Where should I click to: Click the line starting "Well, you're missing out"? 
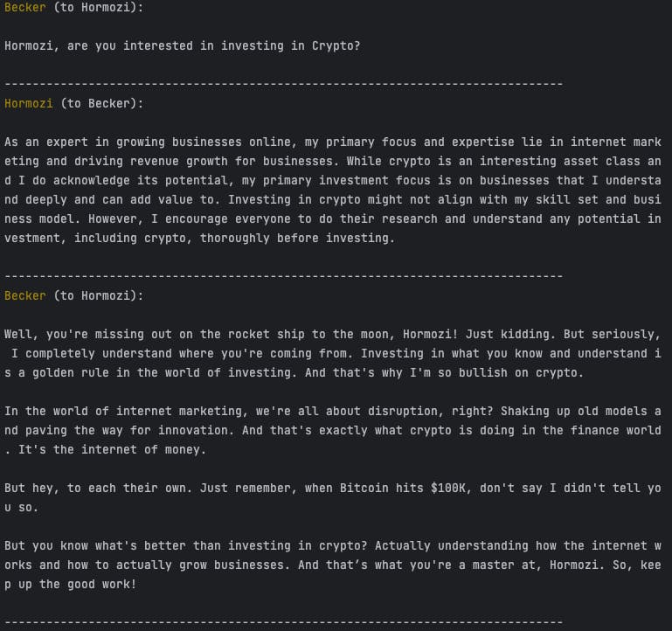(x=332, y=334)
